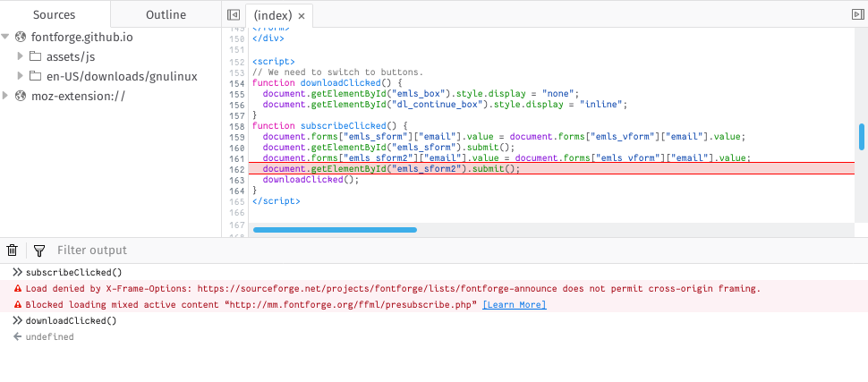Close the (index) editor tab
868x382 pixels.
point(302,15)
